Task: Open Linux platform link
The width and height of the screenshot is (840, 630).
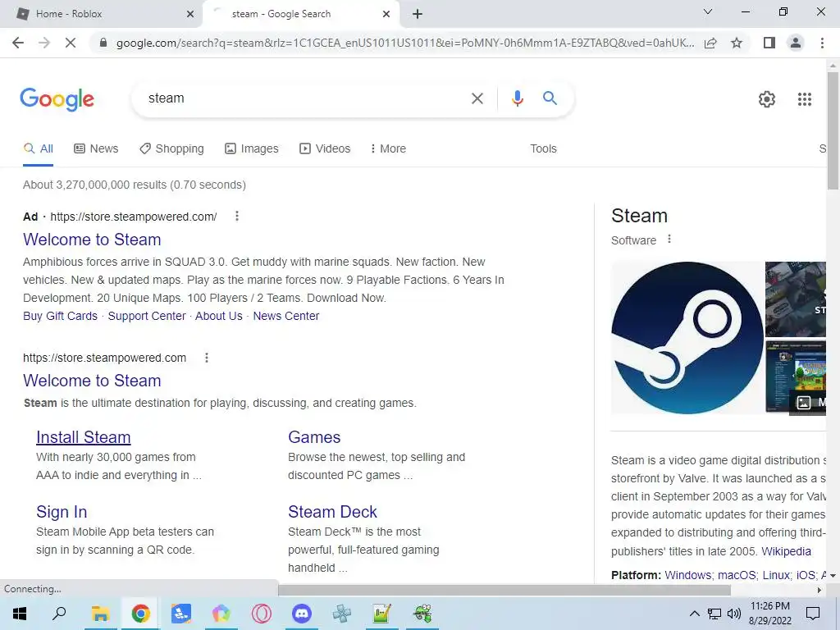Action: (x=776, y=575)
